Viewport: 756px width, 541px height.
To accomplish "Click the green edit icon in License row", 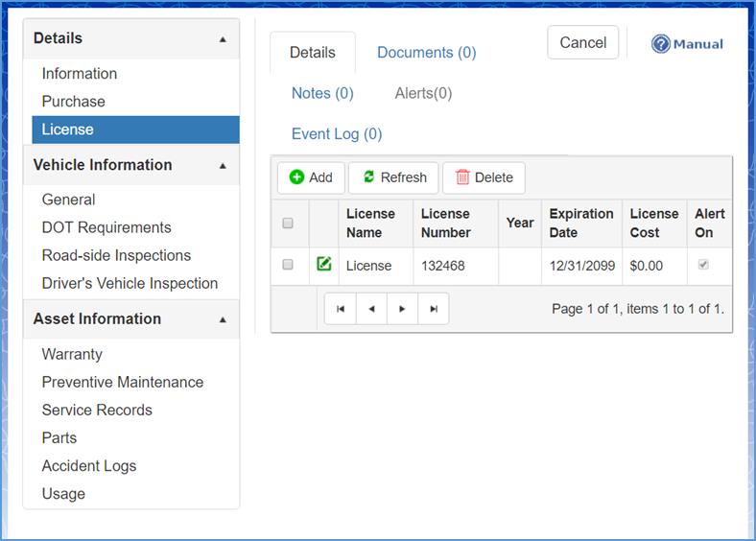I will pos(324,264).
